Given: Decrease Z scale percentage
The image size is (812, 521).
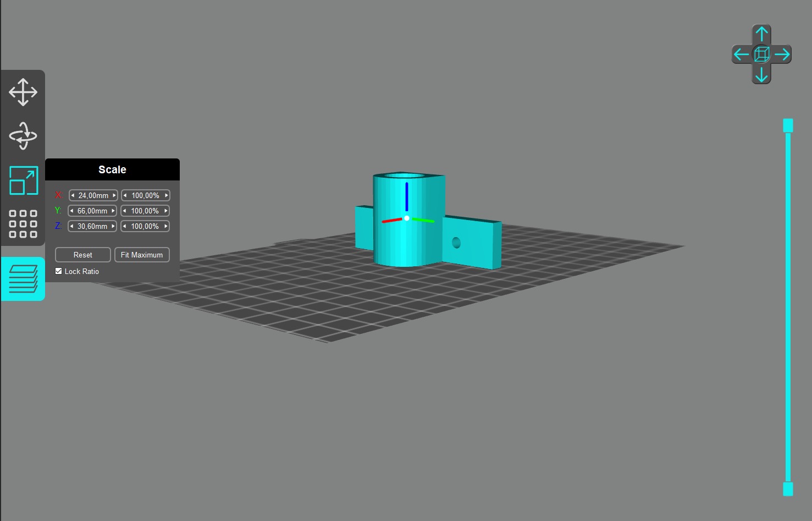Looking at the screenshot, I should (x=124, y=226).
